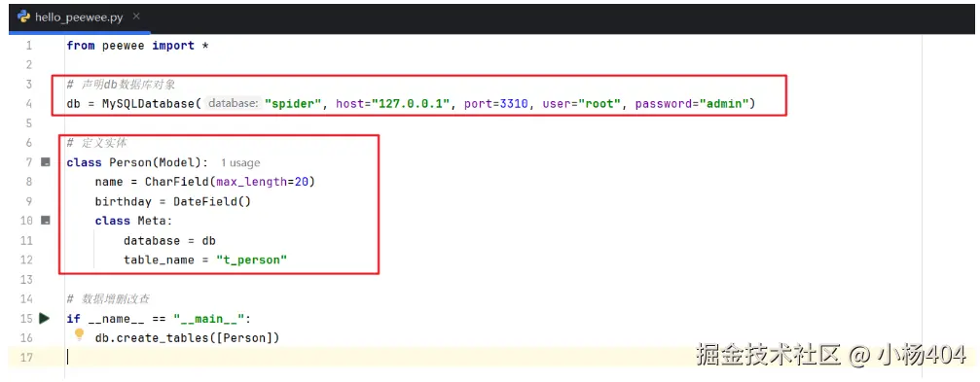980x382 pixels.
Task: Collapse the class Meta fold marker
Action: pyautogui.click(x=45, y=221)
